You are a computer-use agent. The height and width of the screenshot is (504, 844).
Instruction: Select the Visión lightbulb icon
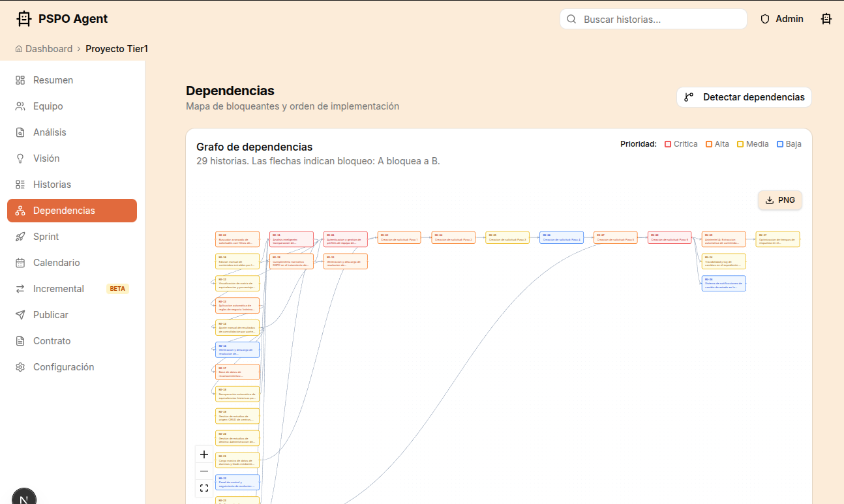[20, 158]
